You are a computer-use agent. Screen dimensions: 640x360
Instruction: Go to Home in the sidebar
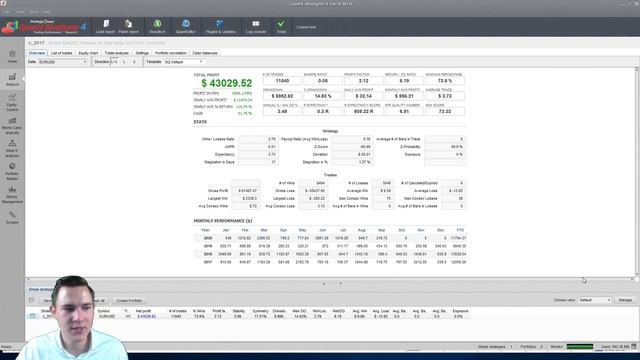[12, 57]
